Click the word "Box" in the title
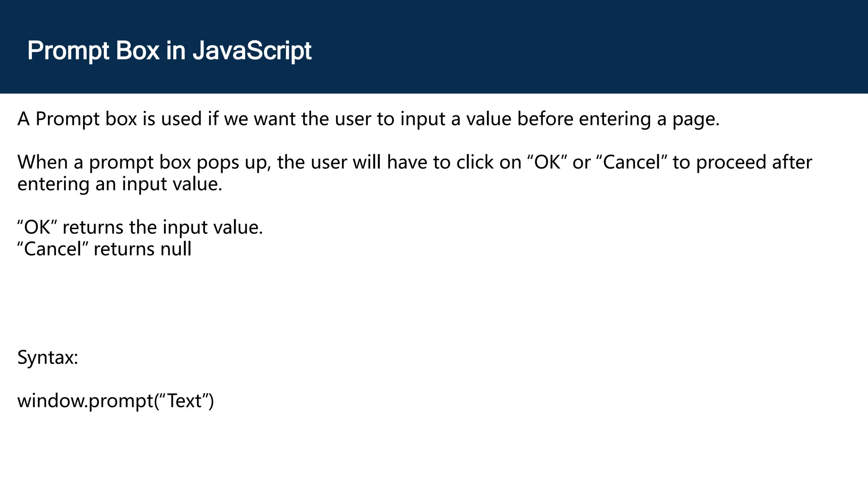Image resolution: width=868 pixels, height=488 pixels. click(x=137, y=51)
